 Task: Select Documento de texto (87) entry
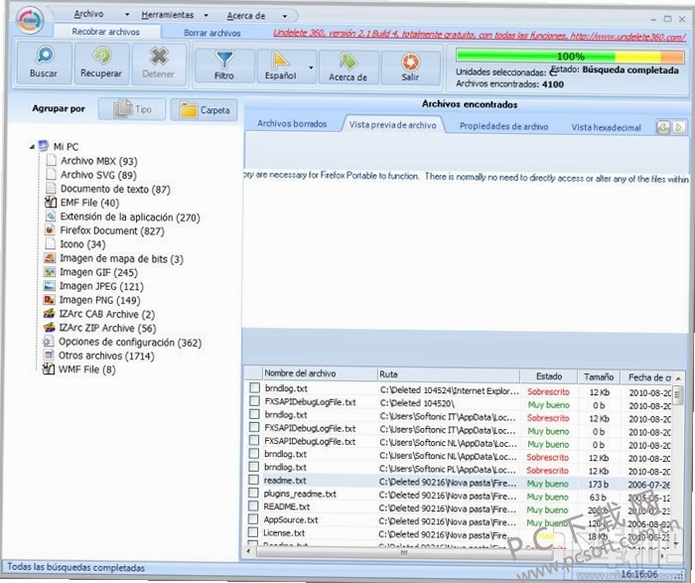click(x=108, y=189)
